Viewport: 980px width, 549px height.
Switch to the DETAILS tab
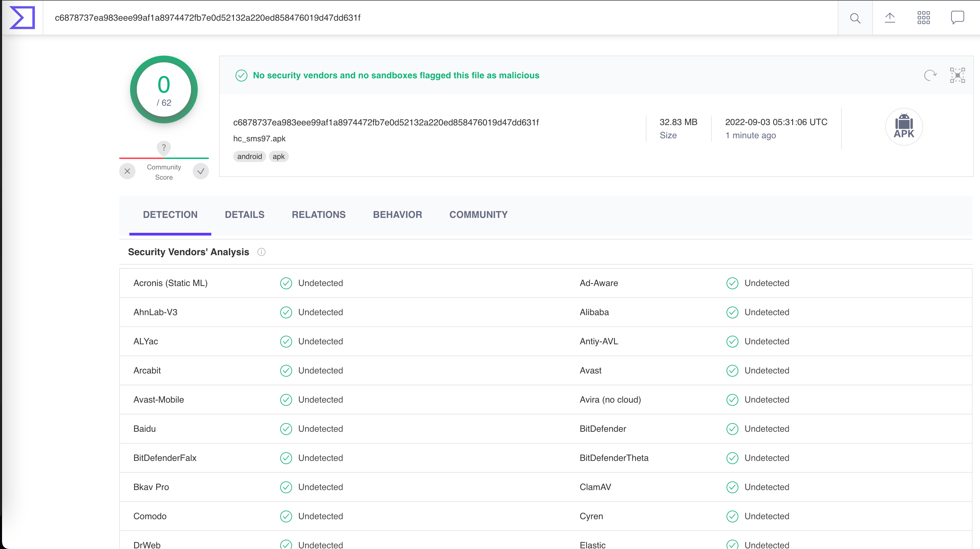coord(244,215)
